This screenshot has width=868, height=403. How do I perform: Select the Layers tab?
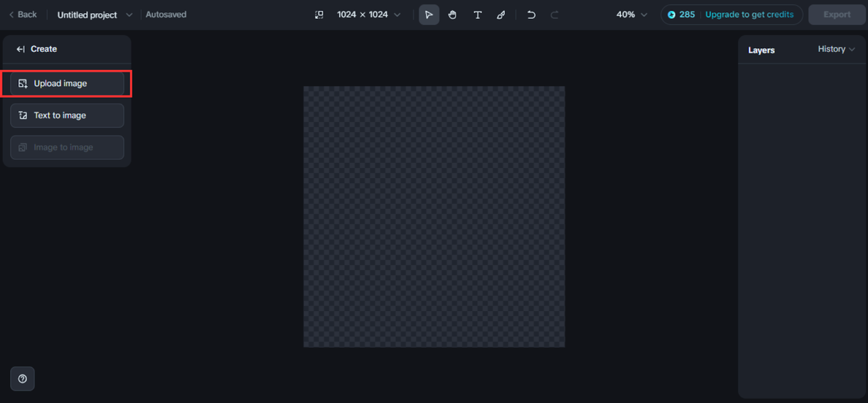point(762,50)
